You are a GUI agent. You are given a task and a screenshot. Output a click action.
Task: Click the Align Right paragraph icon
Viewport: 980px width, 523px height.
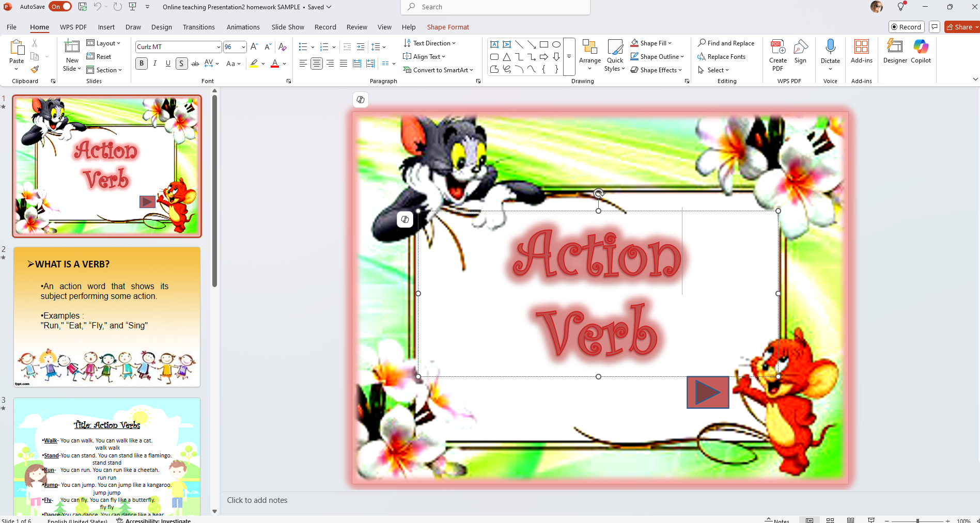coord(330,64)
